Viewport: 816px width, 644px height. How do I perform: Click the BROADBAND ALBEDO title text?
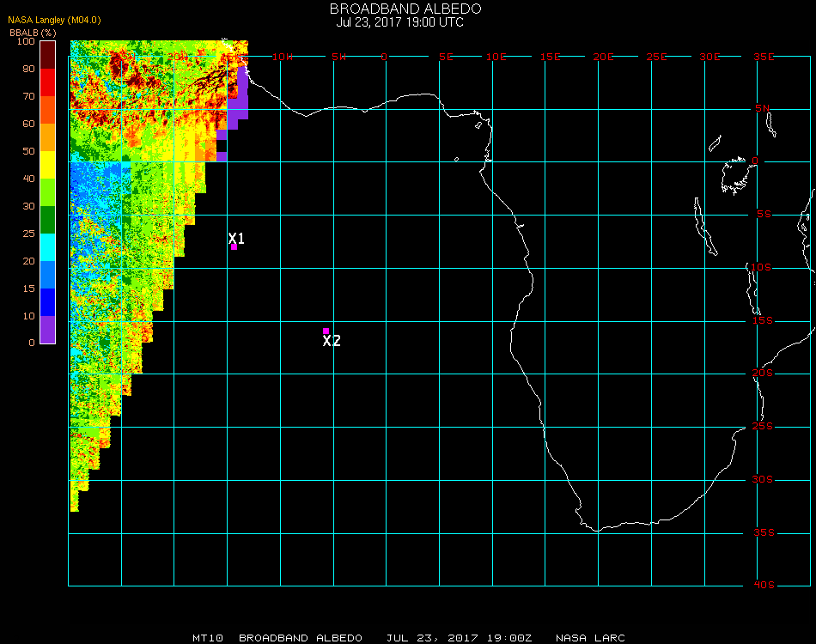(x=405, y=9)
